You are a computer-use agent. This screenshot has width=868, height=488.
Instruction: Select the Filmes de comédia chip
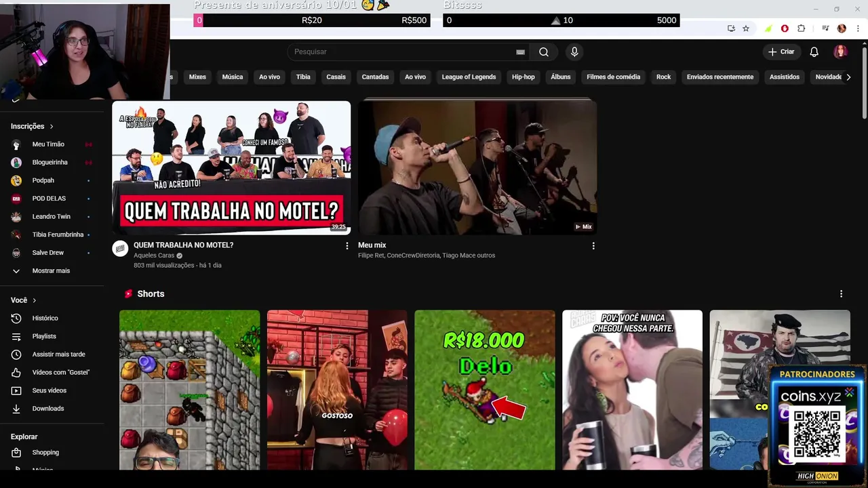(x=613, y=77)
